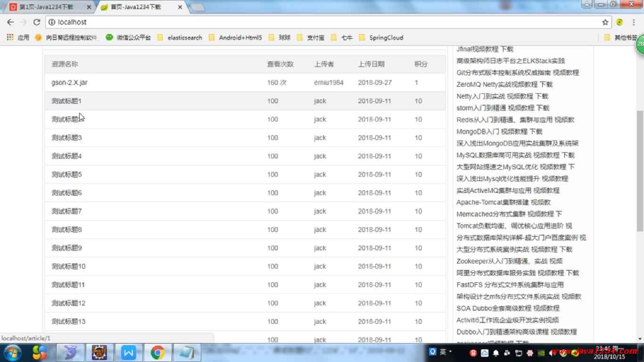The width and height of the screenshot is (644, 362).
Task: Open the 测试标题1 resource row
Action: point(245,101)
